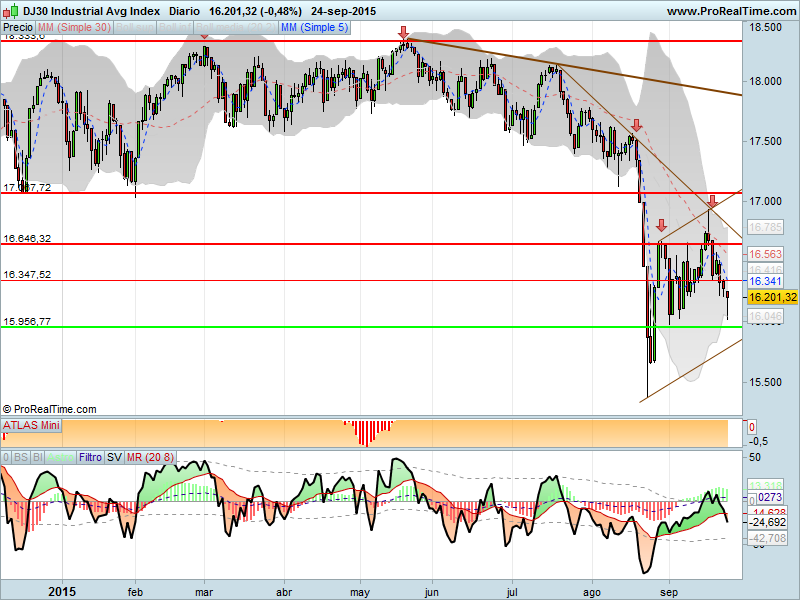This screenshot has height=600, width=800.
Task: Click the -24,692 oscillator value tag
Action: coord(767,522)
